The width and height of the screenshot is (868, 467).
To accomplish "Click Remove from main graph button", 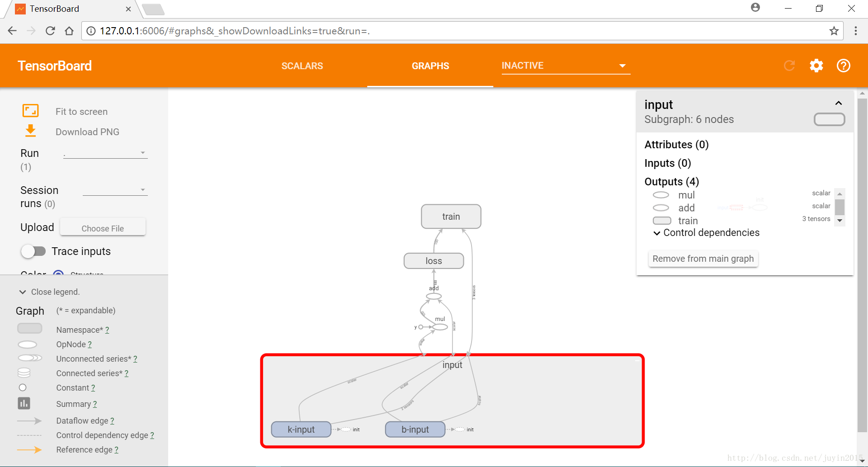I will click(703, 259).
